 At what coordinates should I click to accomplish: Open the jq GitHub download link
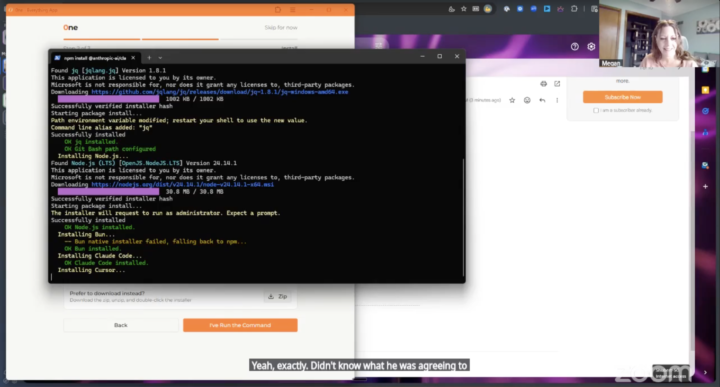[x=219, y=92]
